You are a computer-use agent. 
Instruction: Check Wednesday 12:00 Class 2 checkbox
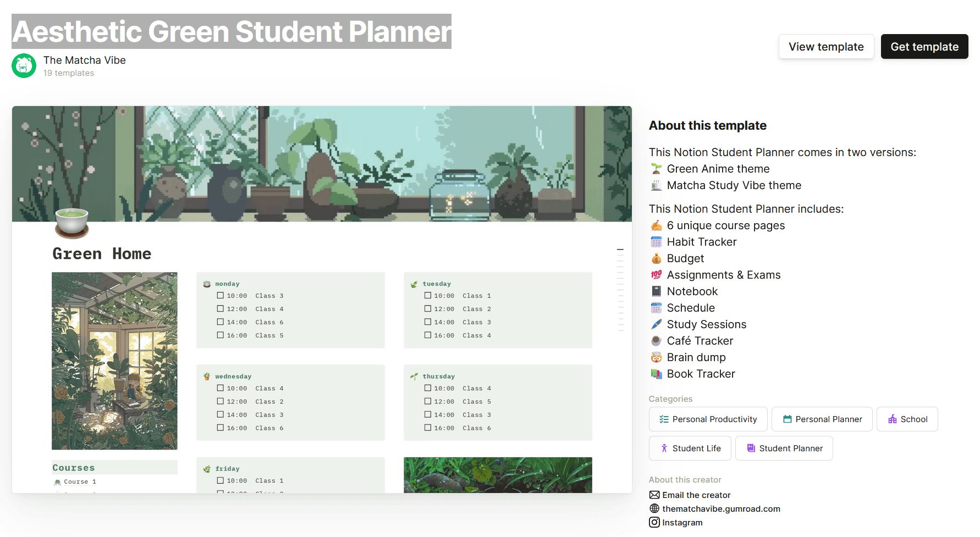point(221,402)
